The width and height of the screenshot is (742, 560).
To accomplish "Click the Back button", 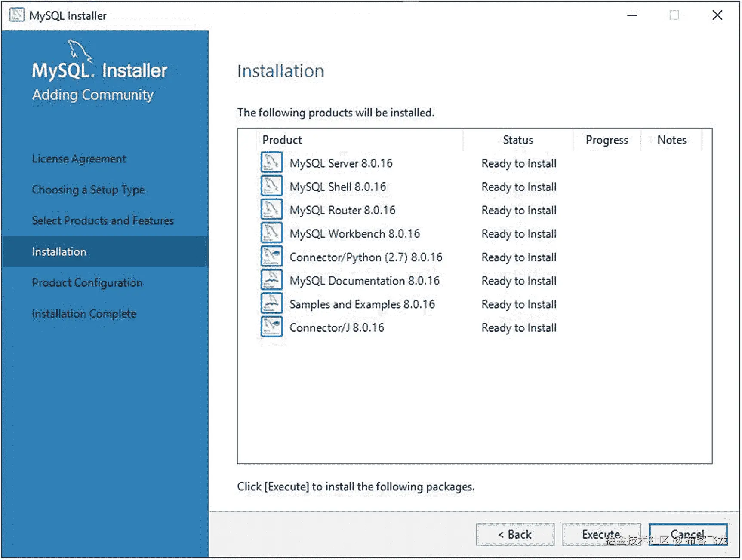I will (x=515, y=534).
